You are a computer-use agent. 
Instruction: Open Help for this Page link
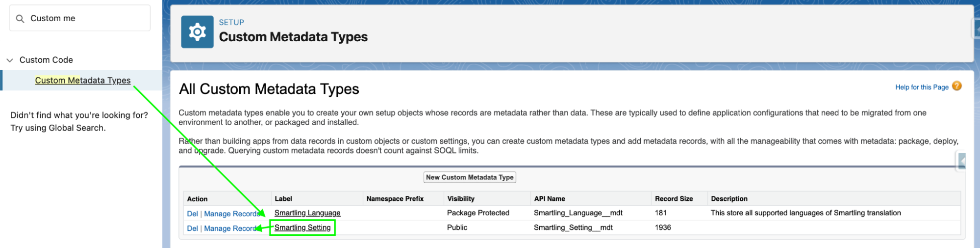coord(921,87)
